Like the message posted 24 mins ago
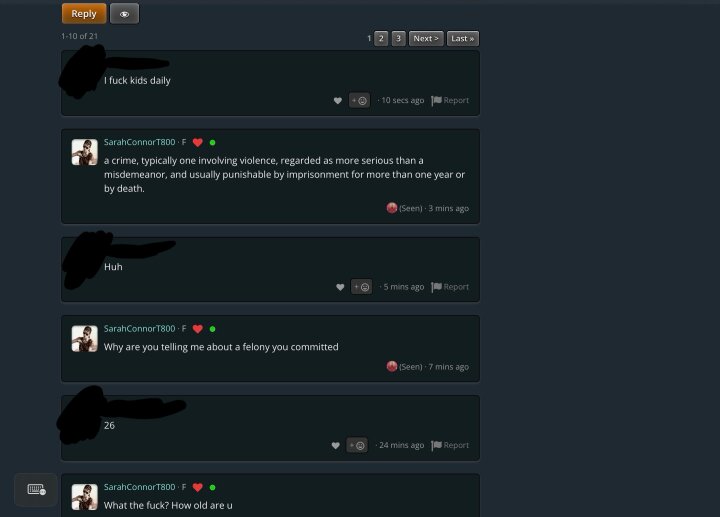This screenshot has height=517, width=720. [336, 445]
